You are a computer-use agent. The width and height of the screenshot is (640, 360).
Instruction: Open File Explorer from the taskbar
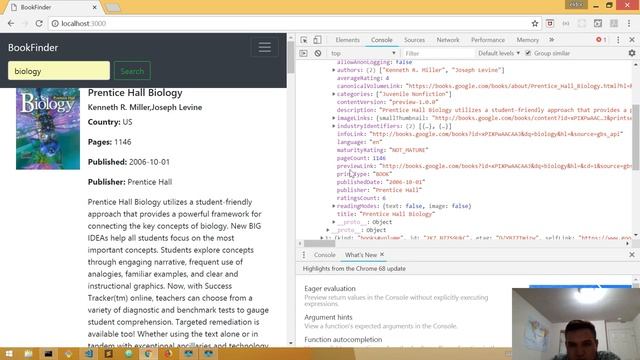tap(28, 353)
